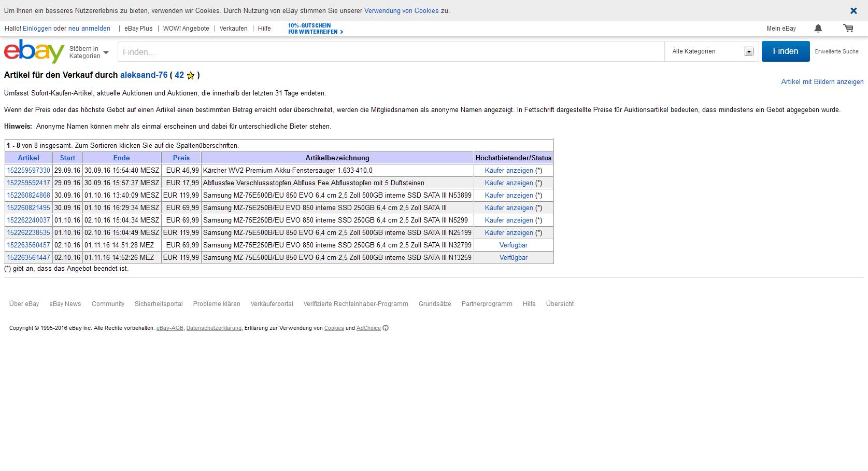Open Mein eBay menu

coord(781,29)
